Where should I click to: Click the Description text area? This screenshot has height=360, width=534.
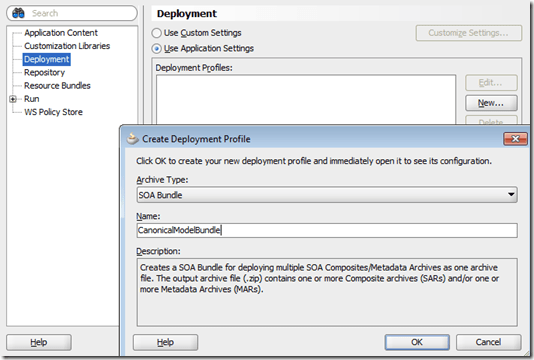coord(327,292)
